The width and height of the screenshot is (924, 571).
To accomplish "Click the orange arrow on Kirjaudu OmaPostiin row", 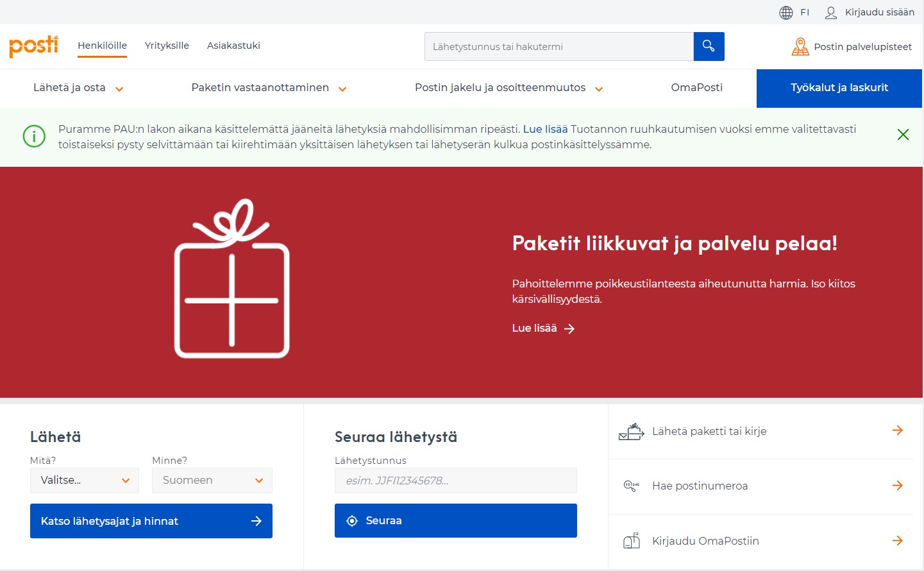I will [x=898, y=541].
